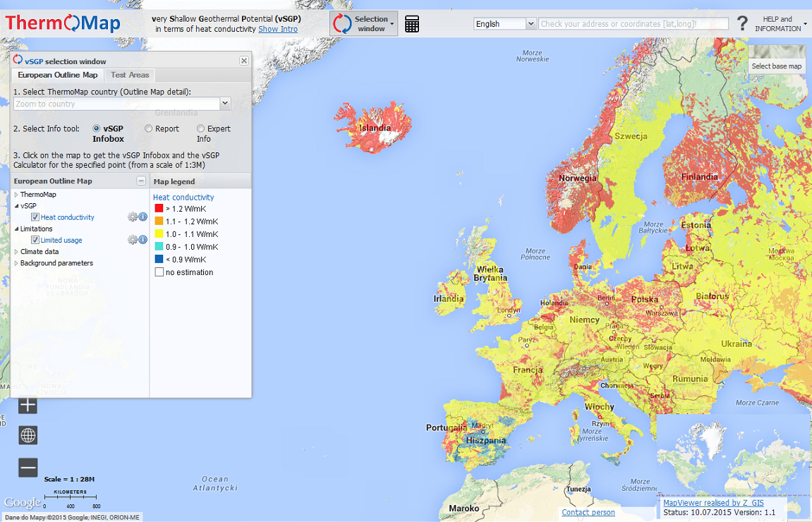Screen dimensions: 812x522
Task: Select the Report radio button
Action: (148, 128)
